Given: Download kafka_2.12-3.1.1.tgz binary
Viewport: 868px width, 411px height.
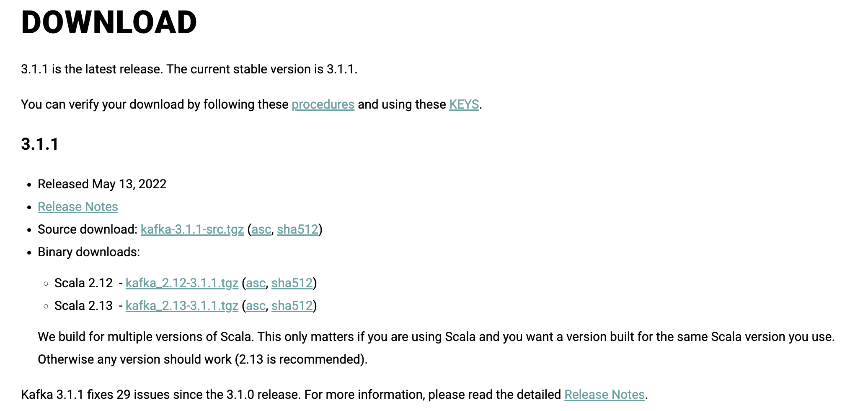Looking at the screenshot, I should 182,283.
